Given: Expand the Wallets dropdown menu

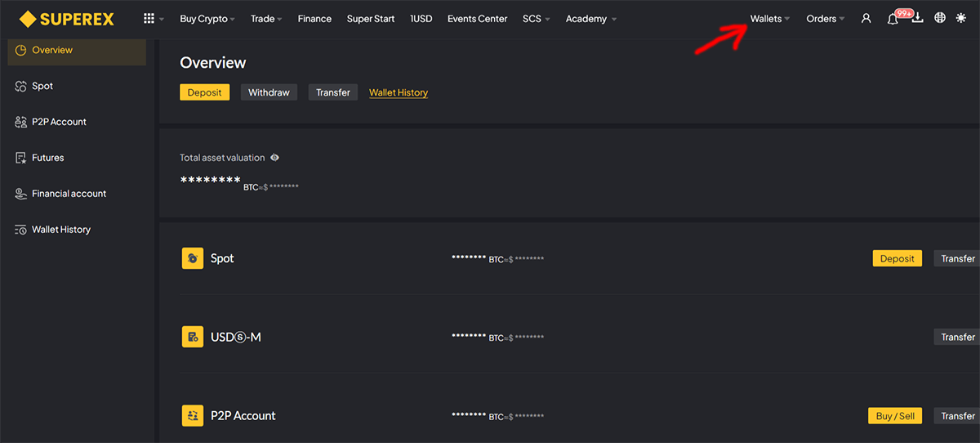Looking at the screenshot, I should click(770, 19).
